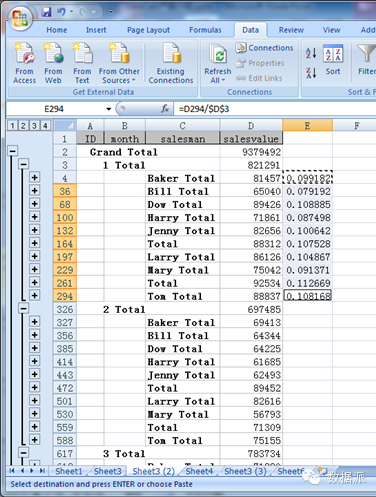Import data From Web

pyautogui.click(x=53, y=63)
